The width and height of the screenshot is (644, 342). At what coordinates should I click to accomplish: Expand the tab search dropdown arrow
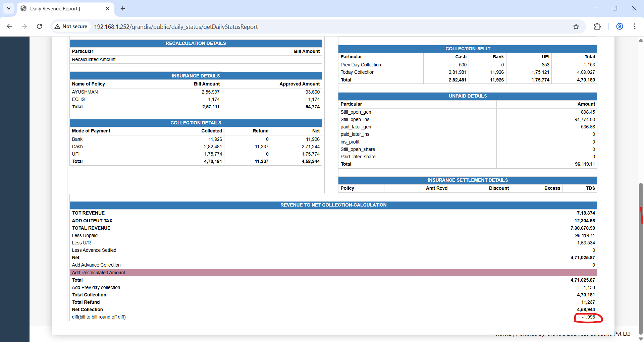[x=8, y=8]
